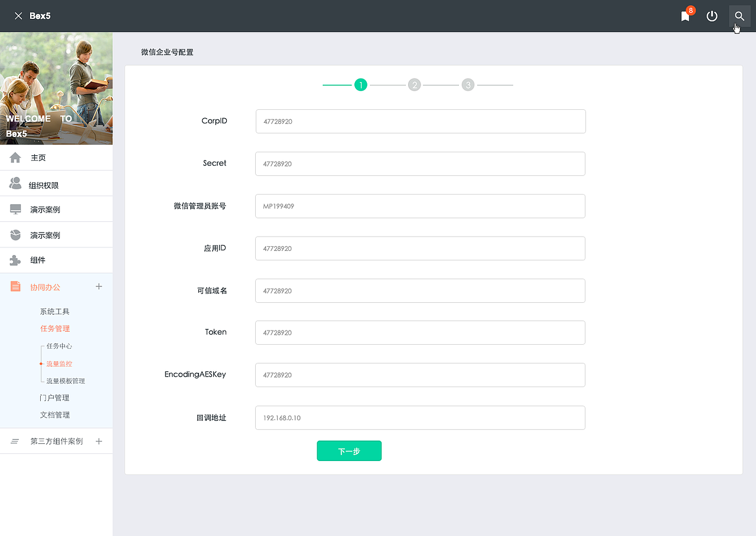756x536 pixels.
Task: Select 流量监控 tree entry
Action: point(59,364)
